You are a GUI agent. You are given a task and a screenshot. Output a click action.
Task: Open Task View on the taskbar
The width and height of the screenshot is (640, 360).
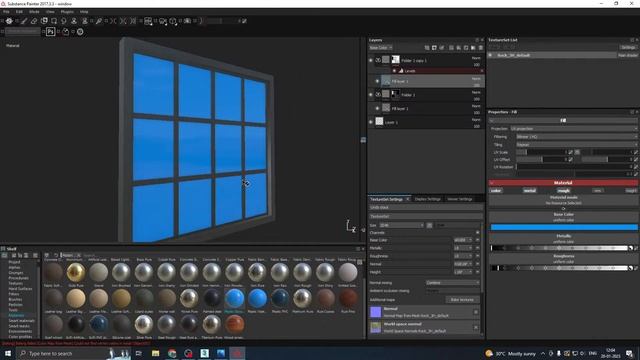tap(139, 353)
